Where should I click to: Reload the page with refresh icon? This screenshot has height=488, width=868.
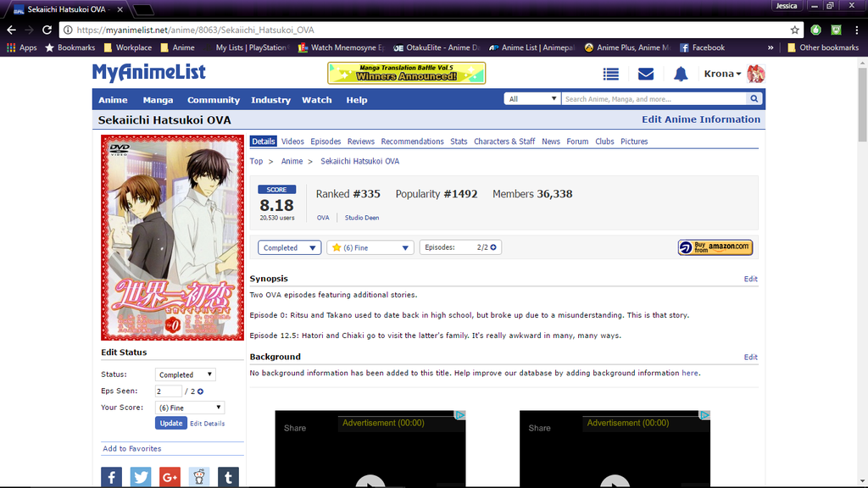(47, 30)
